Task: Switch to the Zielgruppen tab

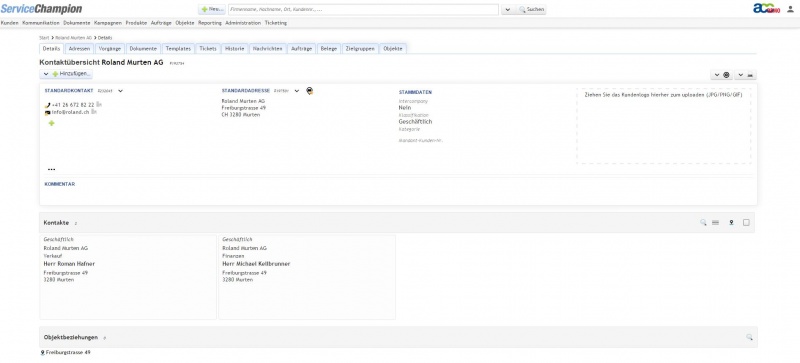Action: 360,49
